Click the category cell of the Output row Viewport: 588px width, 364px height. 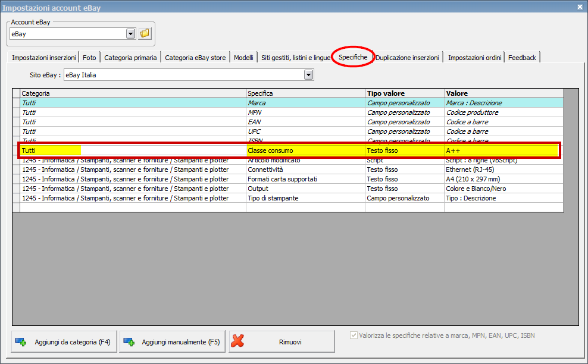pos(133,189)
